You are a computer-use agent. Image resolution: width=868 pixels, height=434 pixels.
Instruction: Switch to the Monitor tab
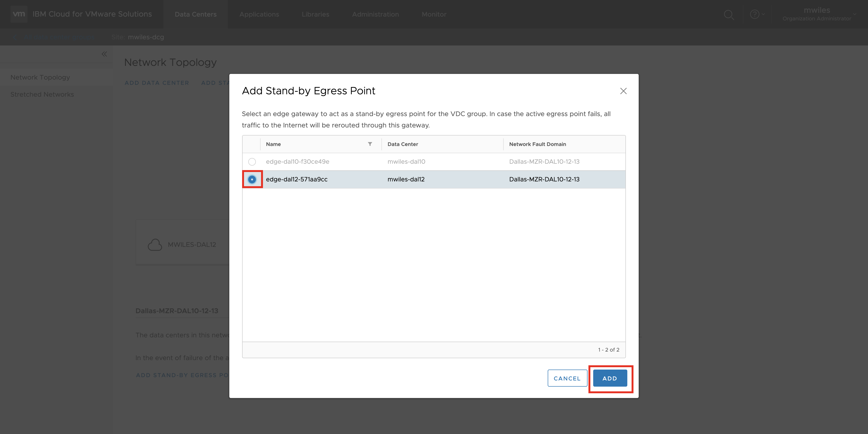434,14
